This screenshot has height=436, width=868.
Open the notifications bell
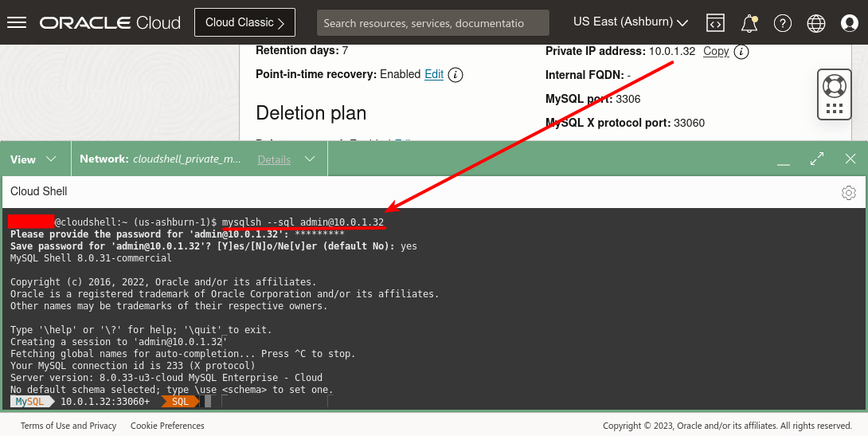coord(749,22)
